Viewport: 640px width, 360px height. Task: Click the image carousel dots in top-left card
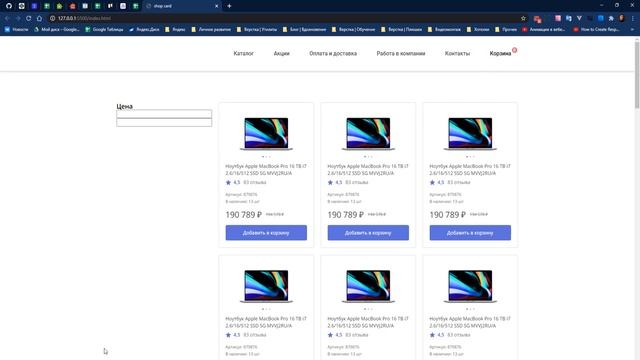tap(266, 157)
